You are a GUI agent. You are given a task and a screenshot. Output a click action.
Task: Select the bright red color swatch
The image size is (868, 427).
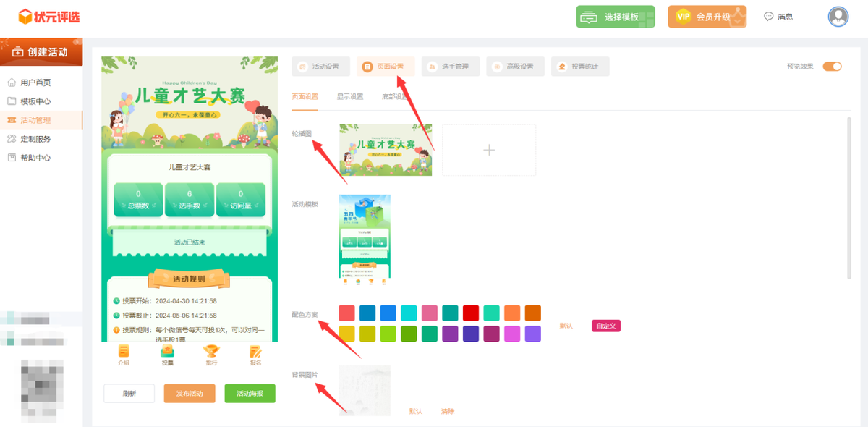pos(471,313)
